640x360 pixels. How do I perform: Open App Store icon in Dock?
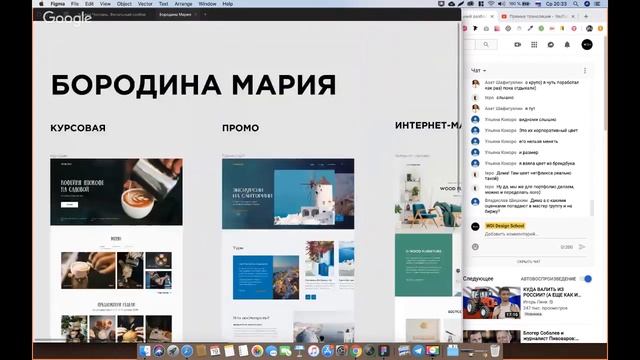(327, 351)
